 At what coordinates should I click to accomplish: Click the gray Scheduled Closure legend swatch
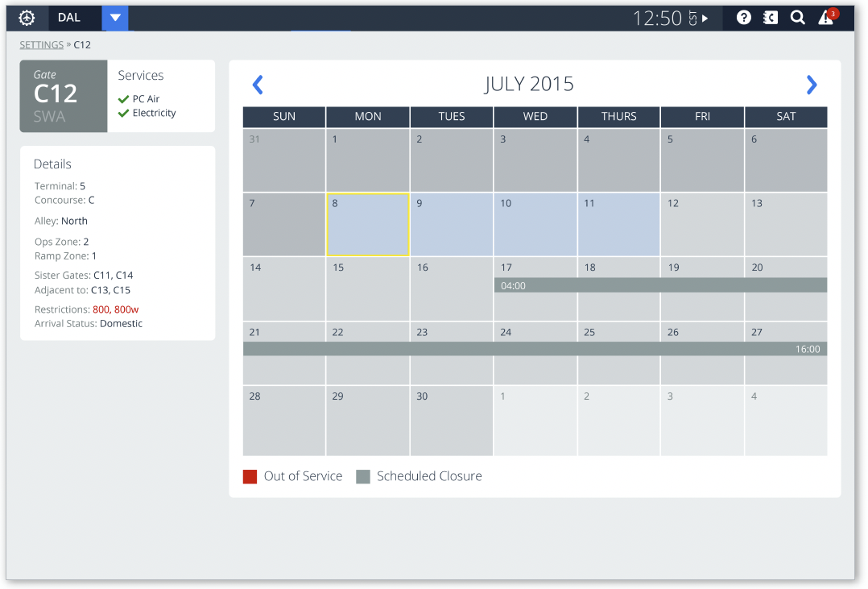363,477
